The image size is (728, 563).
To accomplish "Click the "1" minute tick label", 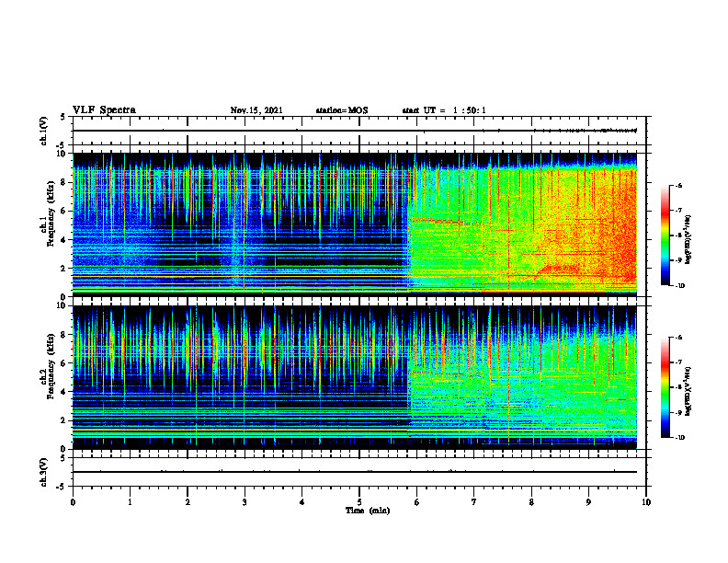I will click(x=130, y=502).
